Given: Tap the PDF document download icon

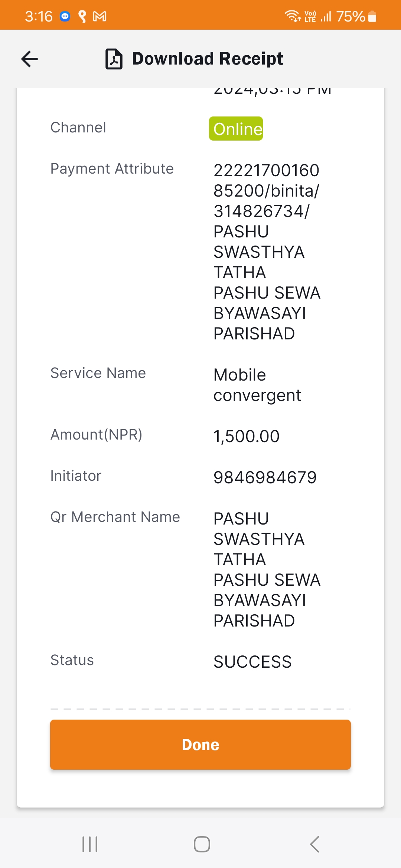Looking at the screenshot, I should (x=114, y=59).
